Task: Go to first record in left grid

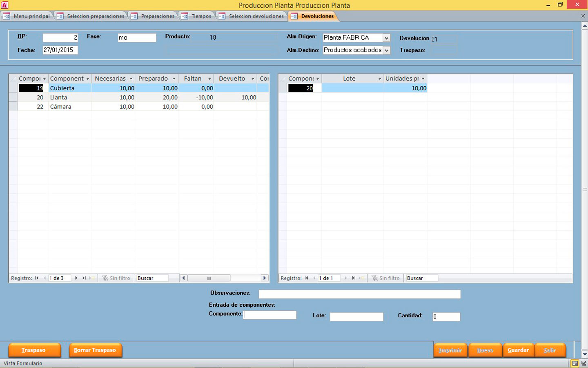Action: coord(37,278)
